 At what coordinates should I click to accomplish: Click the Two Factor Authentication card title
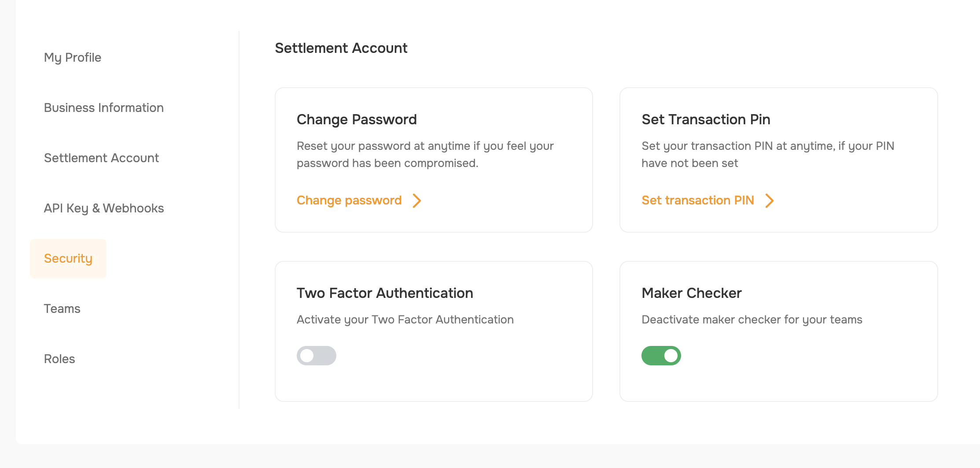pyautogui.click(x=385, y=293)
